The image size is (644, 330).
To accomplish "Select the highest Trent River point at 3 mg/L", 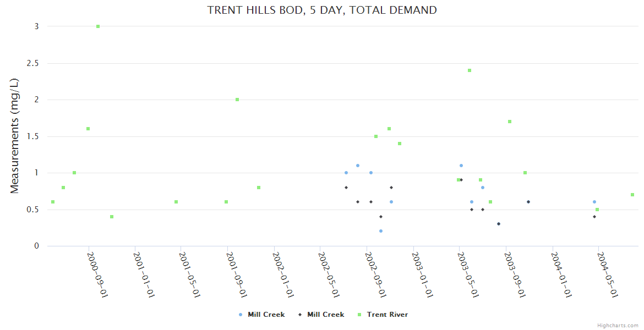I will [98, 26].
